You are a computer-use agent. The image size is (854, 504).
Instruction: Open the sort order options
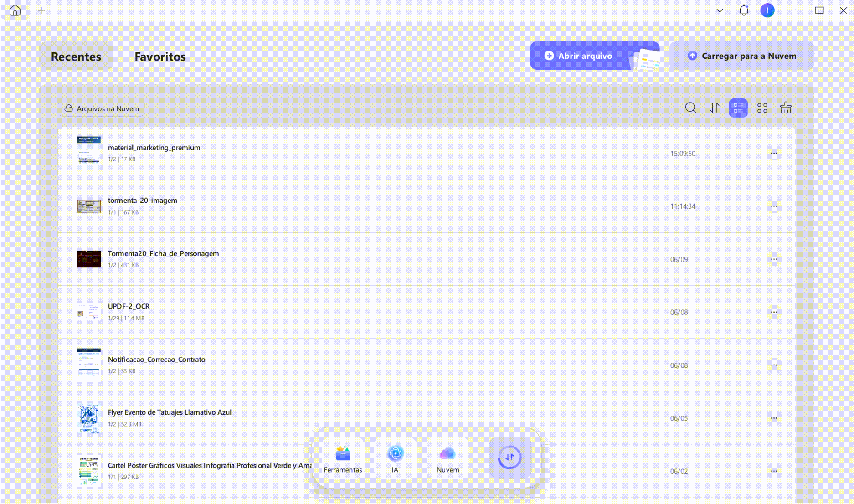tap(715, 108)
